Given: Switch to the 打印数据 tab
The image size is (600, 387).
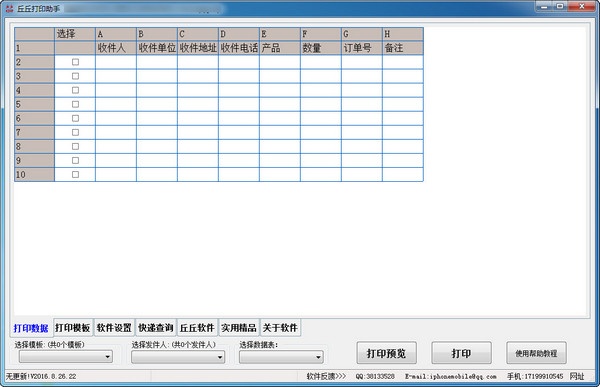Looking at the screenshot, I should coord(31,328).
